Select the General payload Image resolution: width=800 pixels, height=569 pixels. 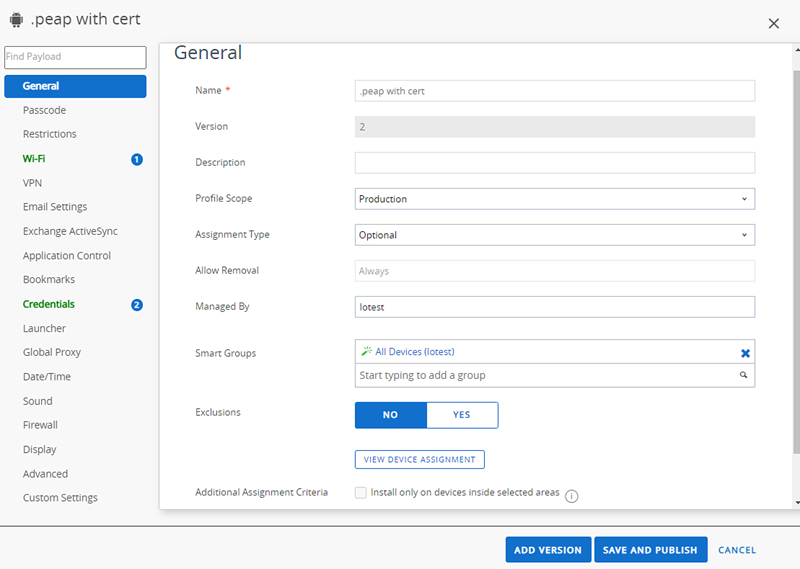(x=75, y=86)
